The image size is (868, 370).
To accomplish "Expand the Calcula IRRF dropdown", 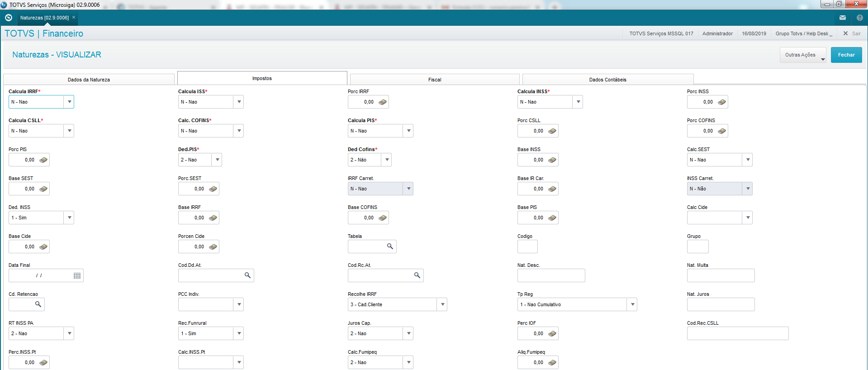I will click(x=69, y=102).
